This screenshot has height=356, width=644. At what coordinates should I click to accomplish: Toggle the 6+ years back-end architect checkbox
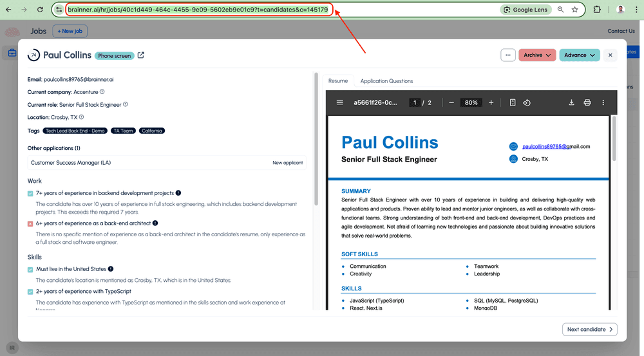pos(30,223)
